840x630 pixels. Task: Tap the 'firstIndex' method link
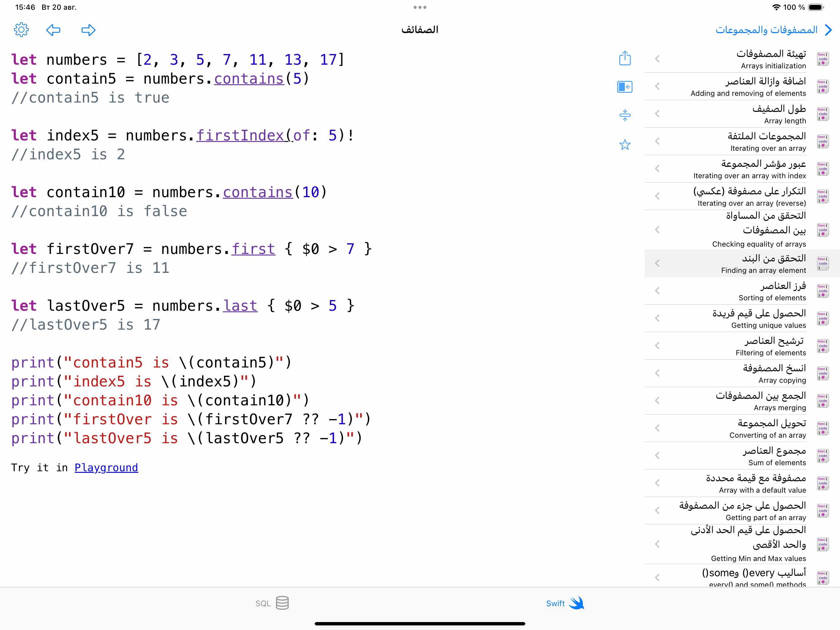tap(241, 136)
